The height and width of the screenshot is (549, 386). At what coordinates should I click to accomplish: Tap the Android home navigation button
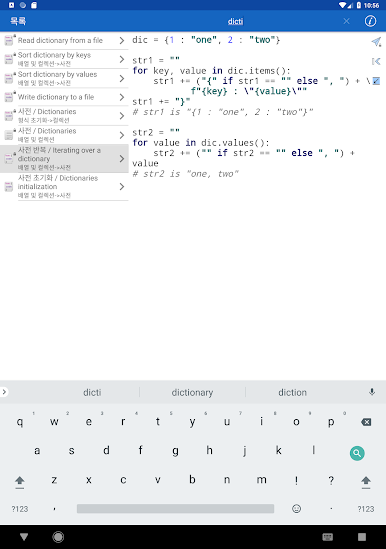coord(58,537)
